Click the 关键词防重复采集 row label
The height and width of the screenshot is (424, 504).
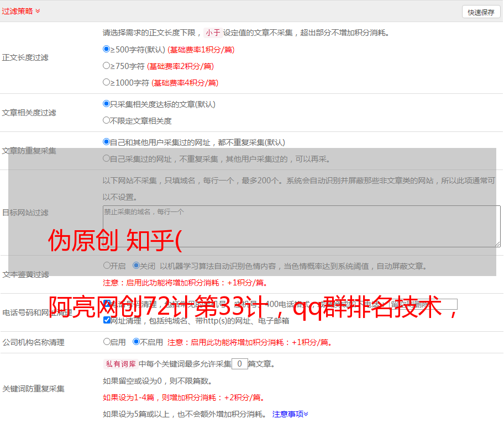tap(33, 389)
